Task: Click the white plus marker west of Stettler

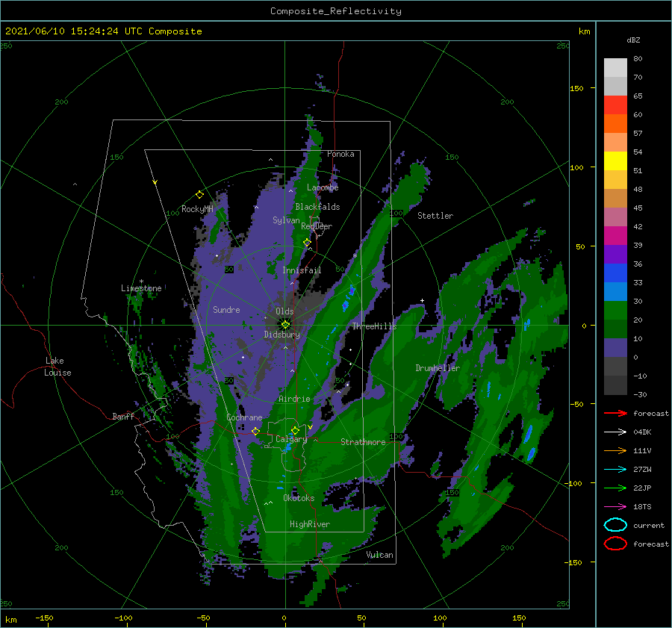Action: (422, 300)
